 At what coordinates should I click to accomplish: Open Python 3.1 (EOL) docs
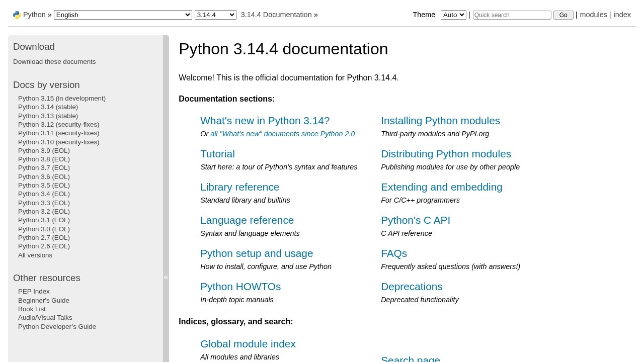tap(44, 220)
